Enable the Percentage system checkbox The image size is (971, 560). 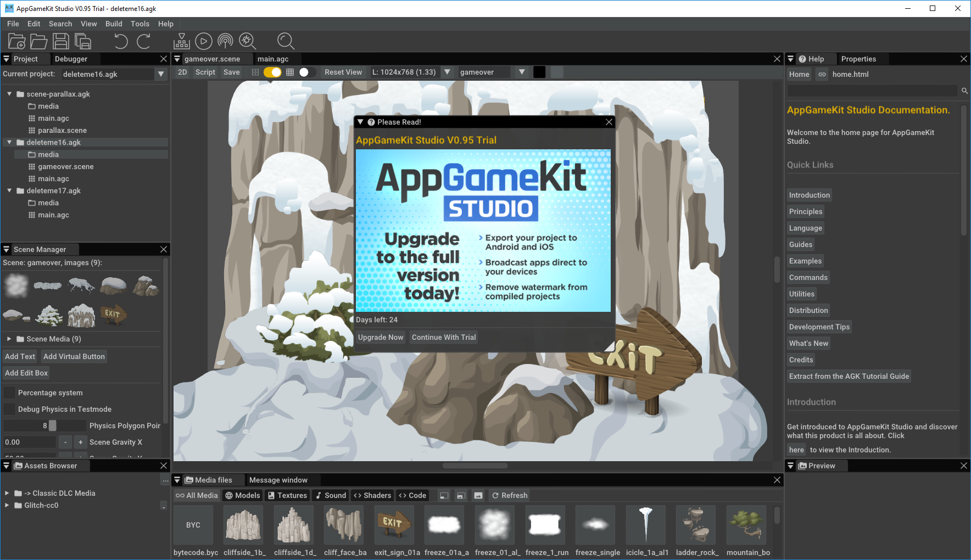click(x=9, y=393)
